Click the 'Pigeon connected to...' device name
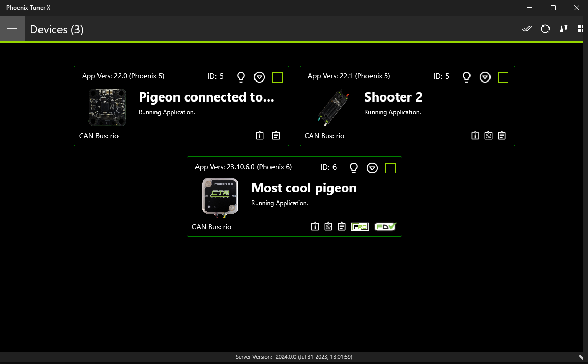 click(x=206, y=97)
